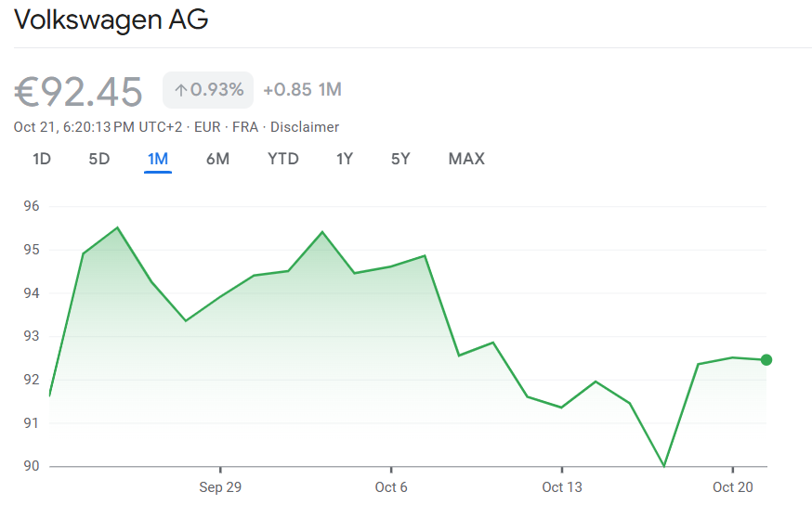Screen dimensions: 812x505
Task: Select the 1Y time range
Action: 345,159
